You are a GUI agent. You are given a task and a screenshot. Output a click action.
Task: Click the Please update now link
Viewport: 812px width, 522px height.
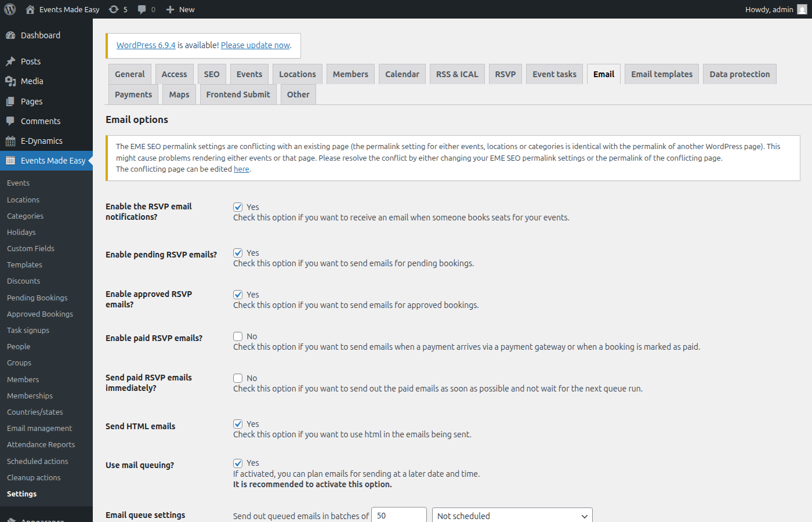pos(255,45)
